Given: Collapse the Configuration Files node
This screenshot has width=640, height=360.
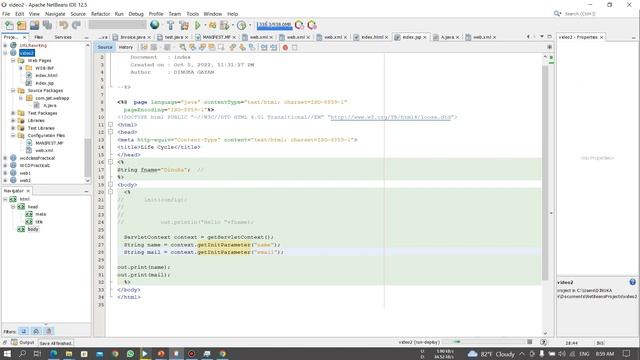Looking at the screenshot, I should (x=13, y=136).
